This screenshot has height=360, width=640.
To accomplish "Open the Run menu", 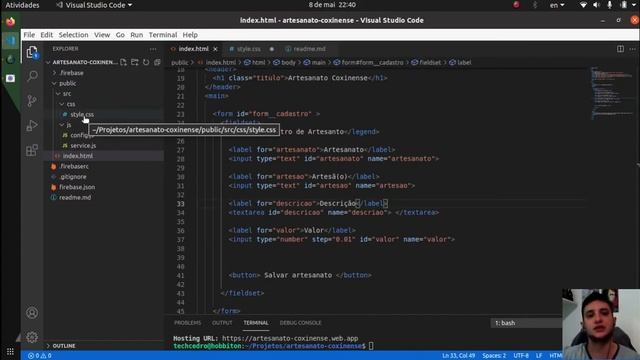I will pyautogui.click(x=137, y=35).
